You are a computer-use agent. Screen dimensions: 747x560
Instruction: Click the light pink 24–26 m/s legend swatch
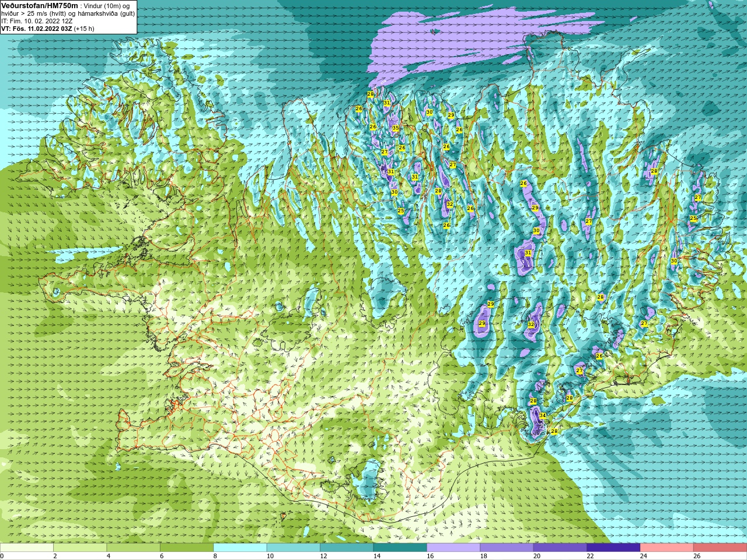coord(667,548)
